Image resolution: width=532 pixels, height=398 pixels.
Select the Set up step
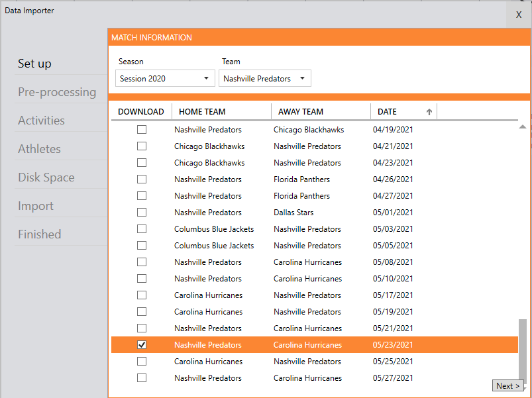(x=34, y=64)
